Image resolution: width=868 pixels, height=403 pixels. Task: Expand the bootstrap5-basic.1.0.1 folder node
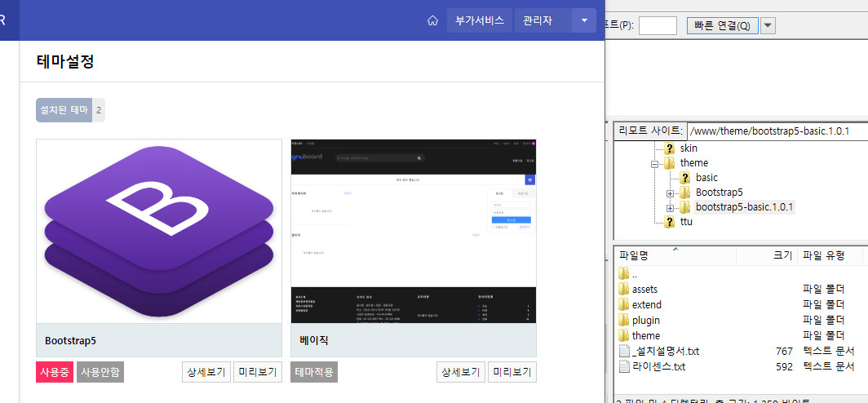[670, 207]
